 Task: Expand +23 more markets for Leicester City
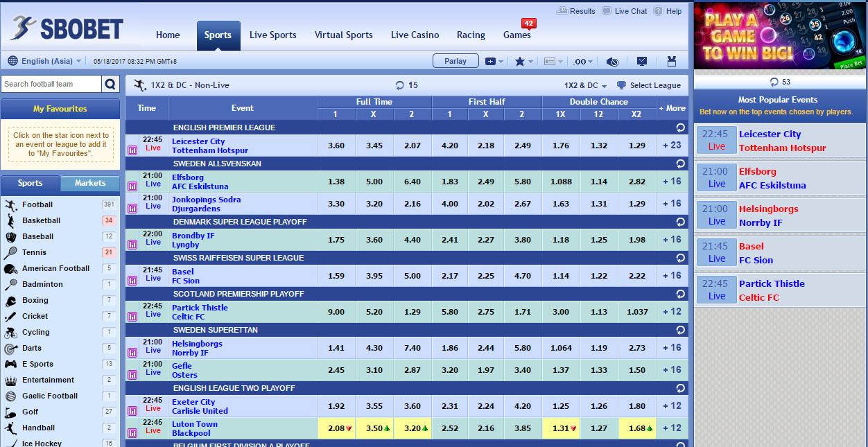tap(672, 146)
